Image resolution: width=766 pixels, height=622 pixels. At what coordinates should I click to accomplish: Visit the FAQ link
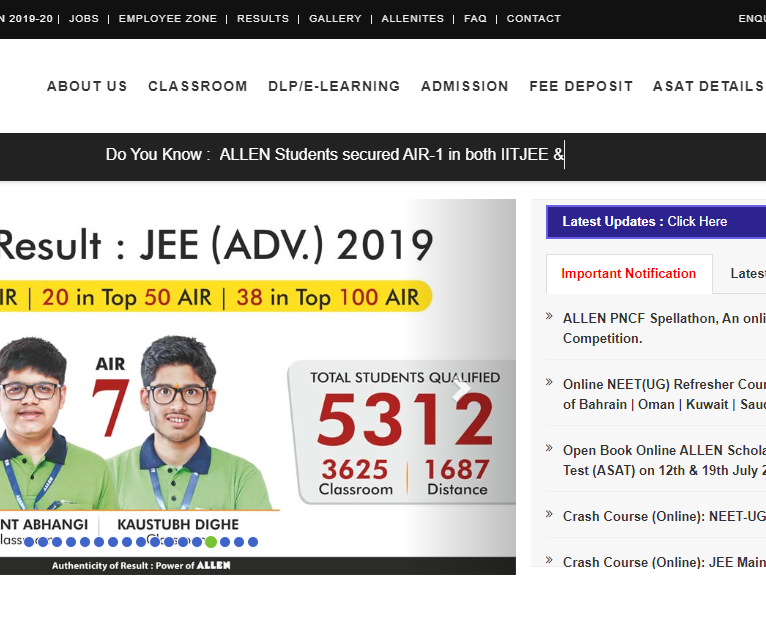[x=475, y=19]
